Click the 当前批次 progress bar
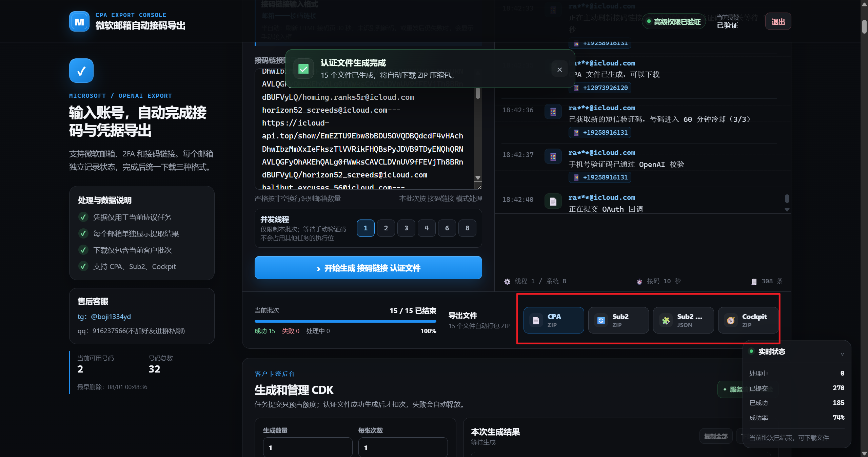 tap(345, 321)
